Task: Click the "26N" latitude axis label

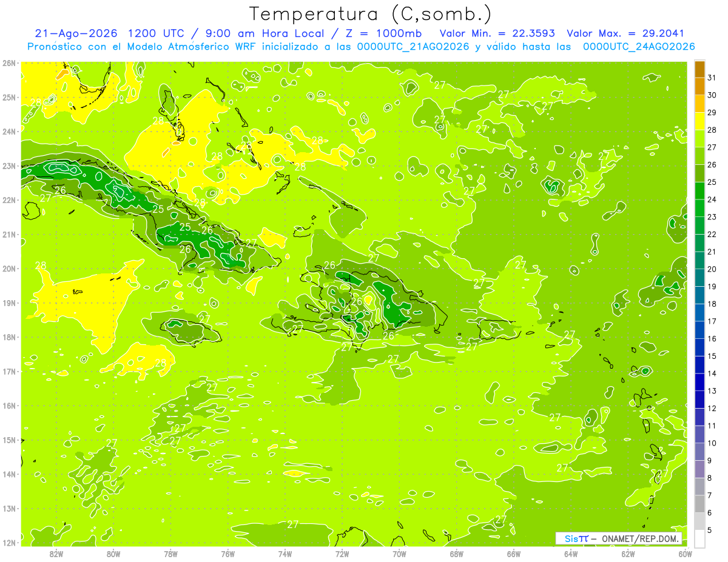Action: 9,63
